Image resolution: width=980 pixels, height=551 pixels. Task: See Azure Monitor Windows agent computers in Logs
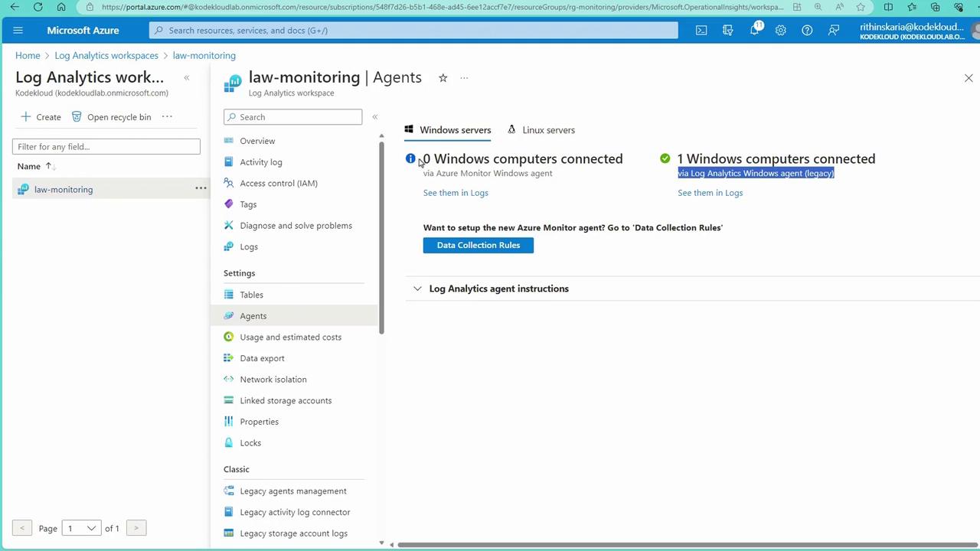click(x=456, y=193)
